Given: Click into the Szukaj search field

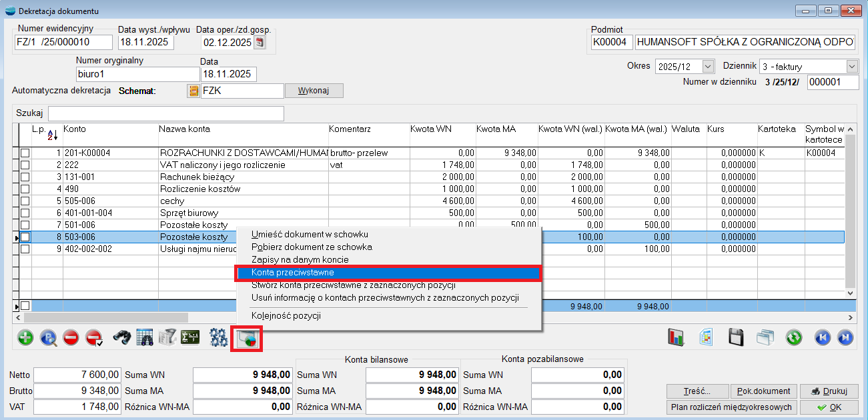Looking at the screenshot, I should coord(165,113).
